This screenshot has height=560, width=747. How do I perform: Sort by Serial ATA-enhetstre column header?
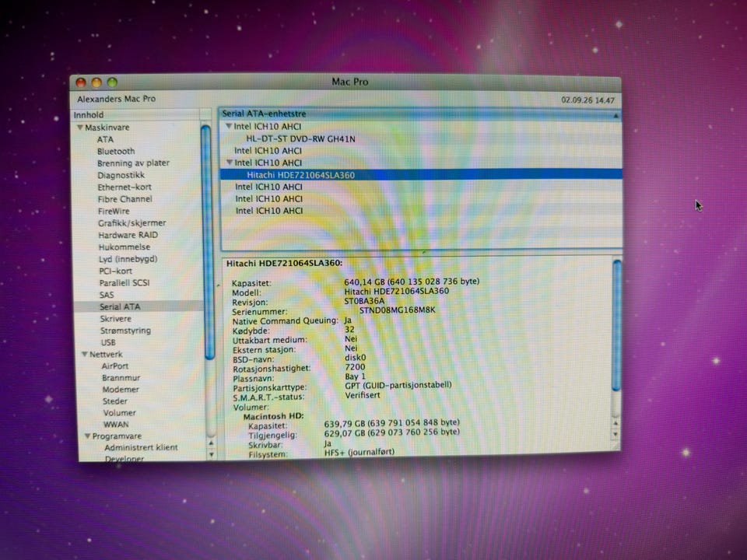[x=420, y=114]
